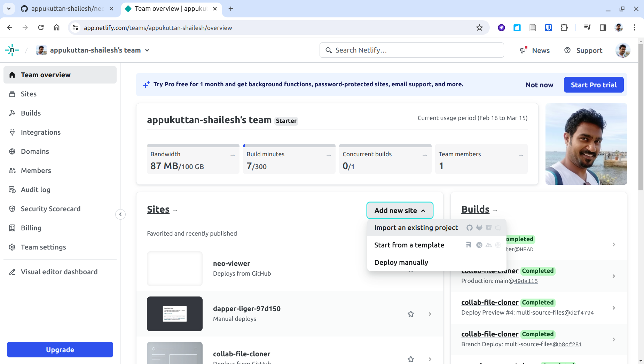This screenshot has height=364, width=644.
Task: Click the Netlify logo icon
Action: coord(12,50)
